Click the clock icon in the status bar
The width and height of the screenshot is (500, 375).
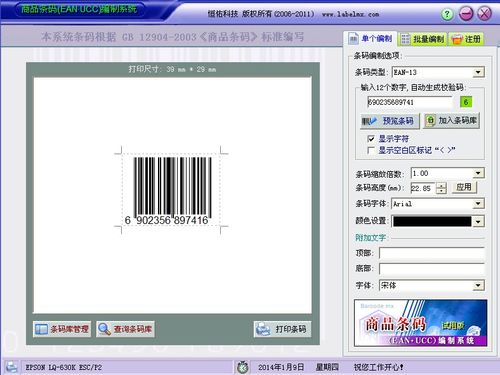point(243,367)
